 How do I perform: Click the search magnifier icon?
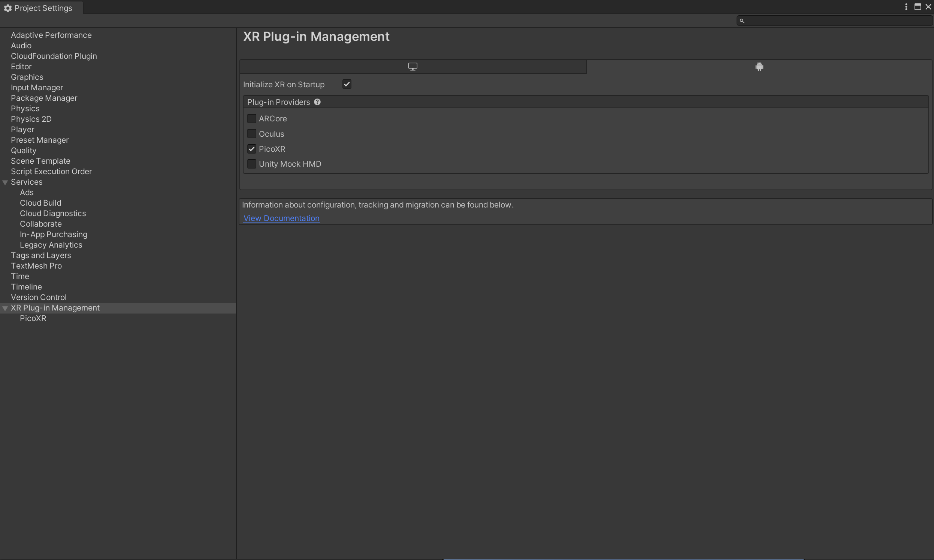pyautogui.click(x=742, y=21)
